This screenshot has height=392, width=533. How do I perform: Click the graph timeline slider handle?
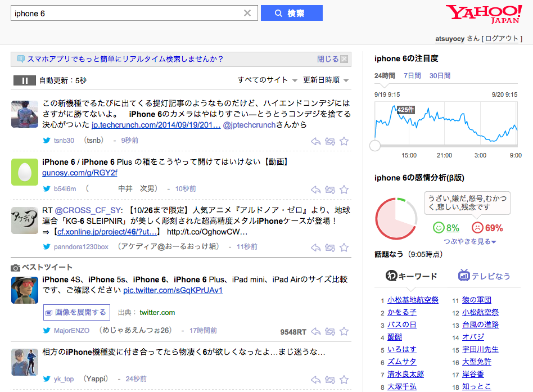click(375, 146)
